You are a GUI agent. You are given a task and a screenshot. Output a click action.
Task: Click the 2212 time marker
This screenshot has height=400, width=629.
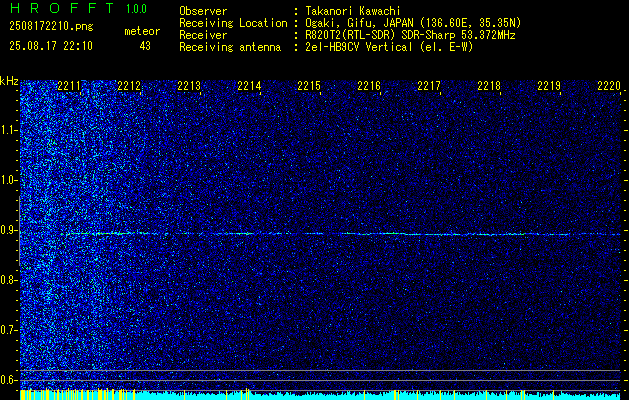pyautogui.click(x=129, y=86)
